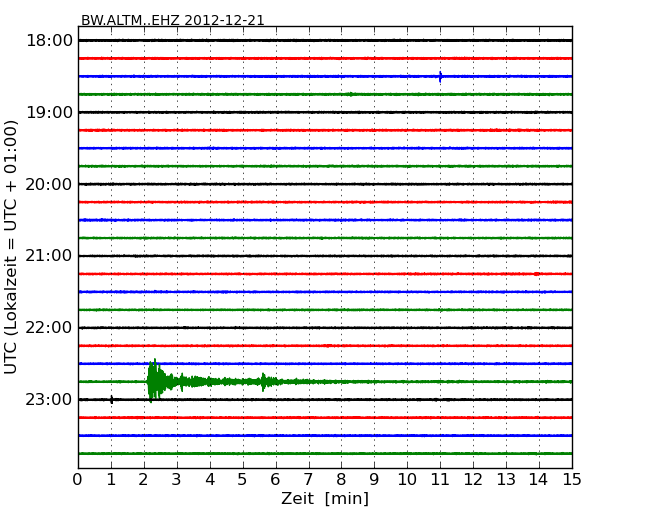Click the 23:00 time label
Image resolution: width=650 pixels, height=520 pixels.
point(49,399)
